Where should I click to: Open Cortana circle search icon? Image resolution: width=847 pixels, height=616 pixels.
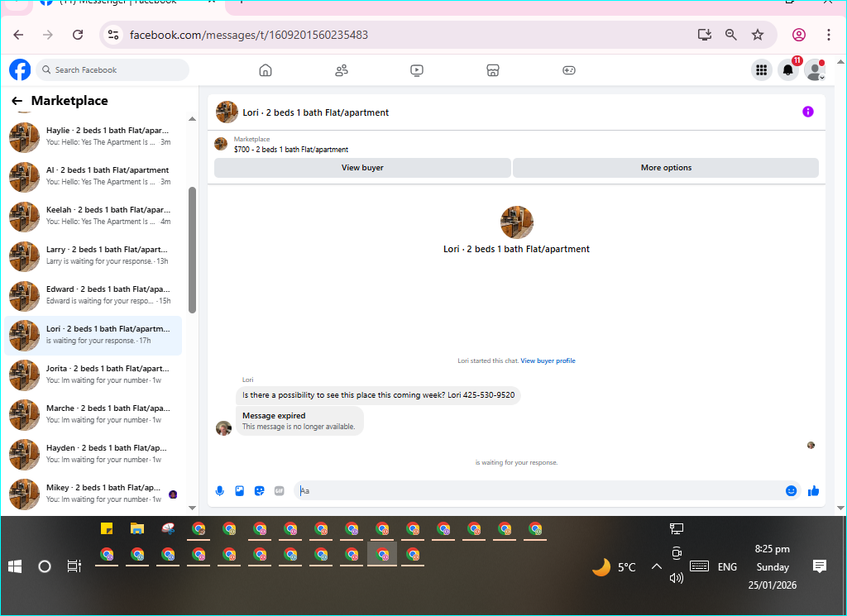click(x=45, y=566)
